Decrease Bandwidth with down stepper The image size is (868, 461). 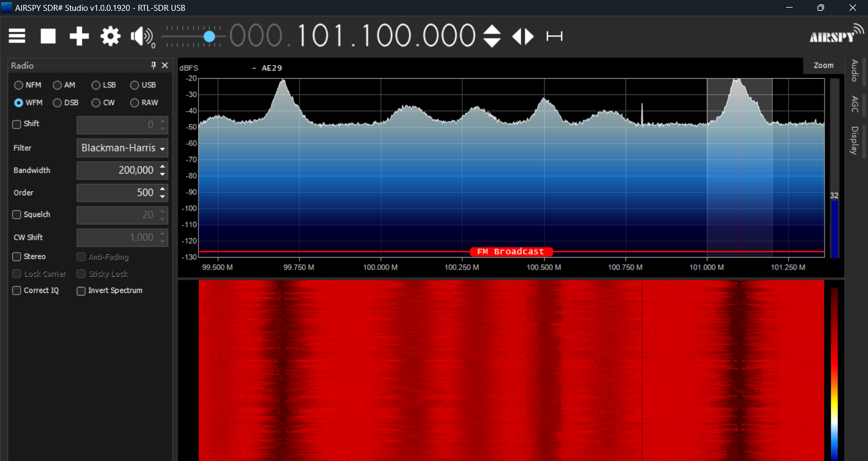pyautogui.click(x=163, y=174)
